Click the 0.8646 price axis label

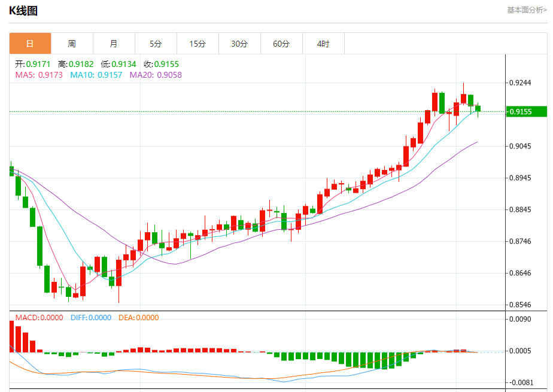point(520,273)
